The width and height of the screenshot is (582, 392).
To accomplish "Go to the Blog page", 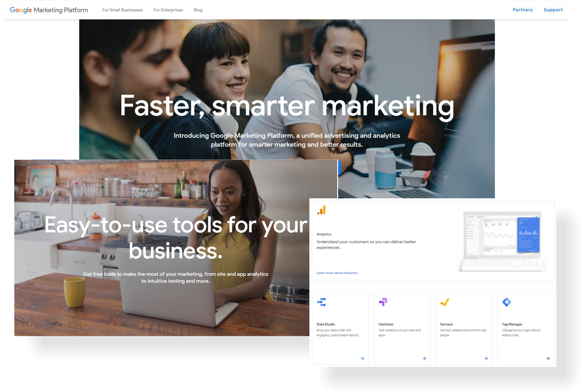I will [198, 10].
